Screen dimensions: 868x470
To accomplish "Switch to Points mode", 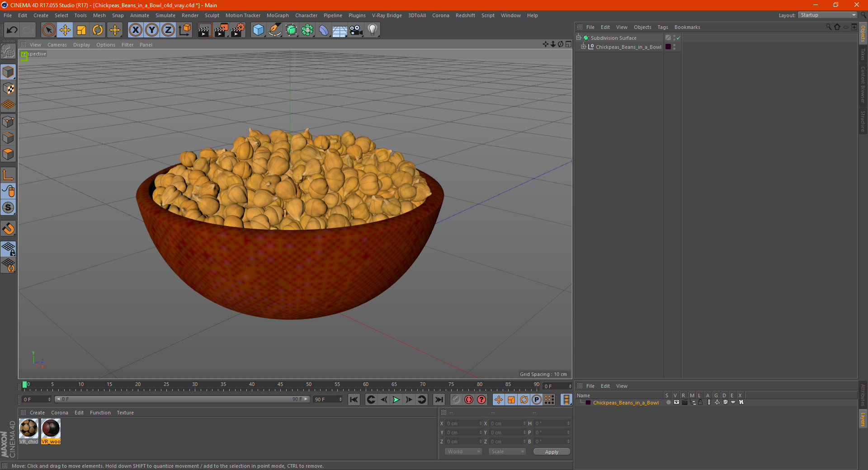I will pos(8,122).
